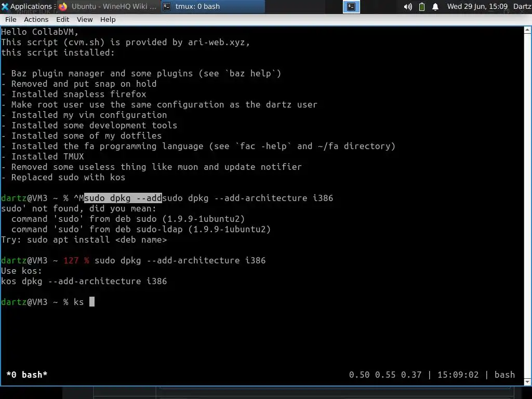Click the scrollbar down arrow in the terminal
Image resolution: width=532 pixels, height=399 pixels.
click(528, 382)
